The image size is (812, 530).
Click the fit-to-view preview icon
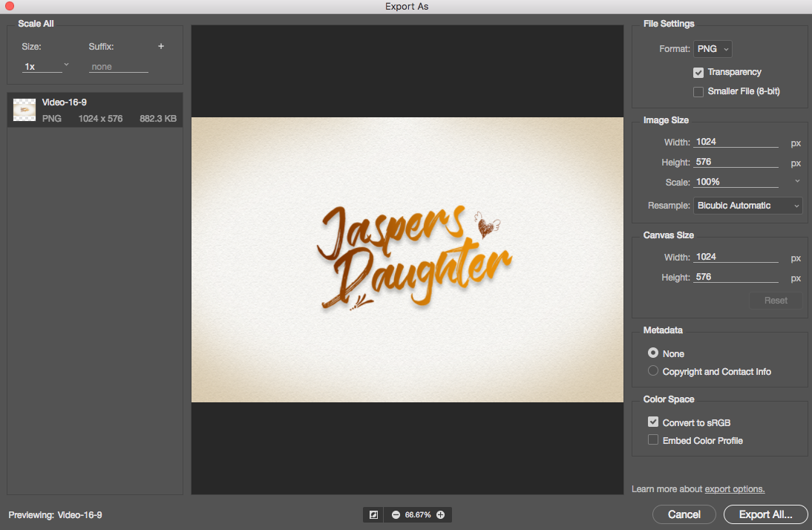click(x=373, y=514)
